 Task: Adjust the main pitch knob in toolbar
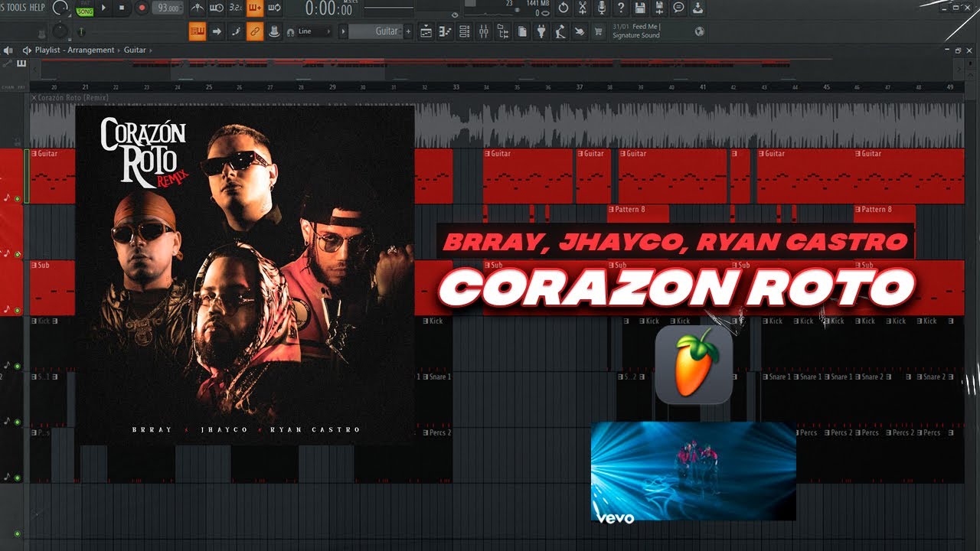coord(59,31)
